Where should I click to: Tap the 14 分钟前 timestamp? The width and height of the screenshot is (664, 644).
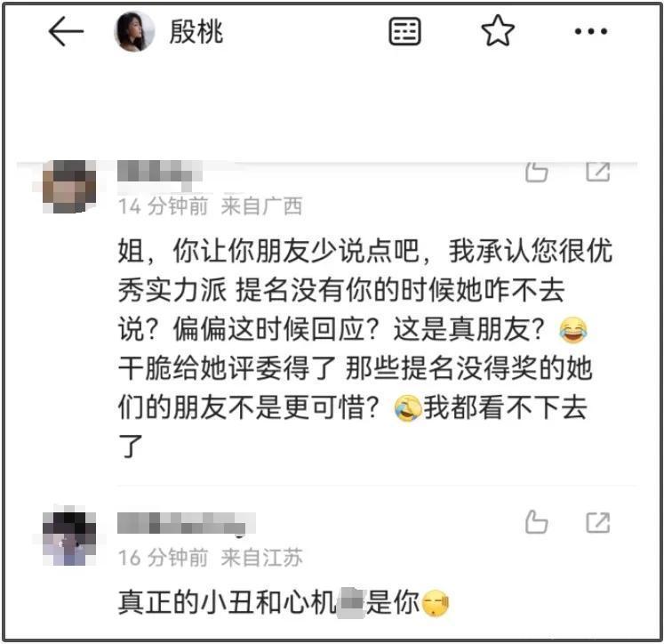(163, 206)
